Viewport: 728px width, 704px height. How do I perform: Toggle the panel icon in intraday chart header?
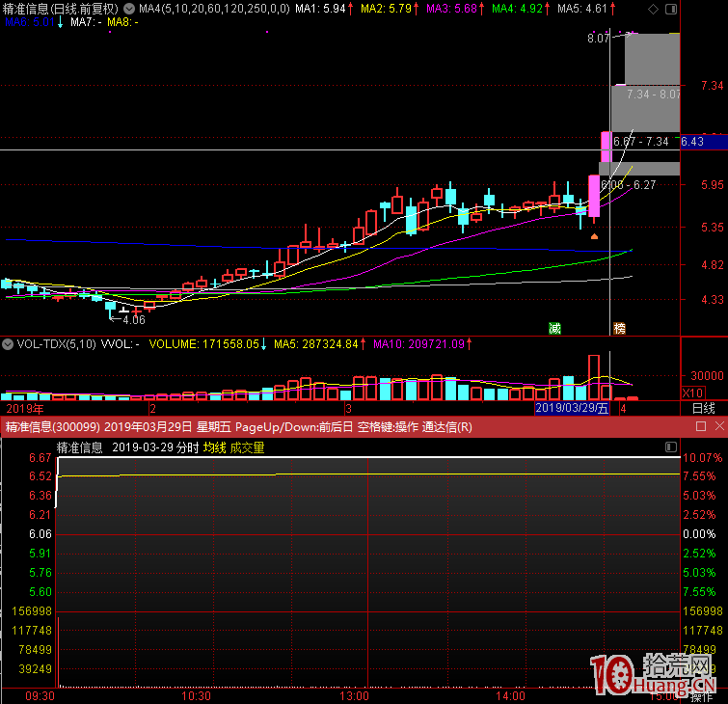(671, 447)
